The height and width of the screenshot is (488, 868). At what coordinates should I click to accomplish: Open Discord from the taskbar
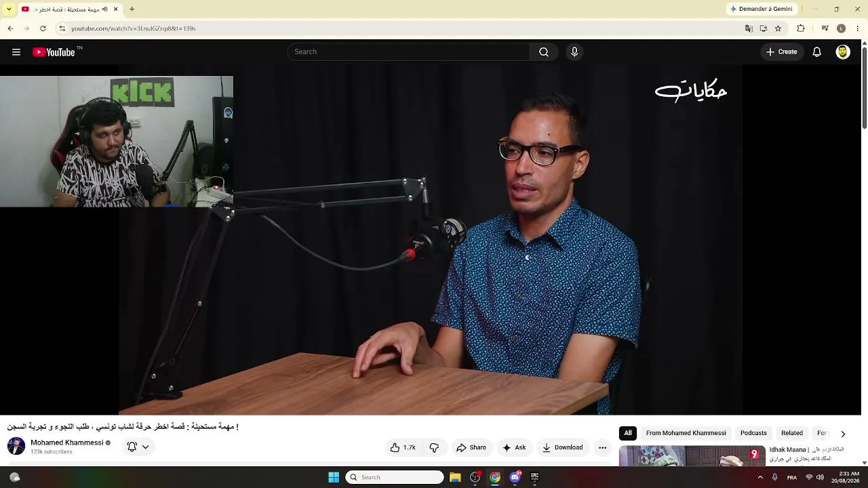tap(515, 477)
